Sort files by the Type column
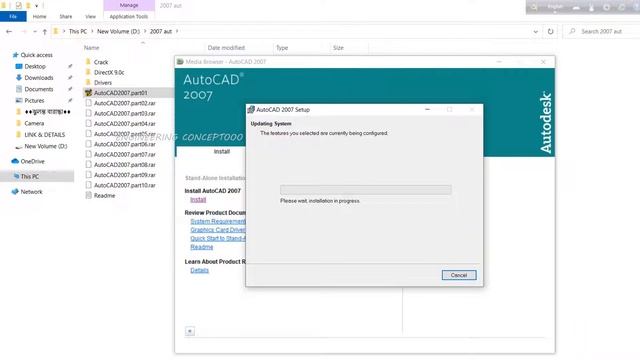Image resolution: width=640 pixels, height=360 pixels. [x=282, y=48]
